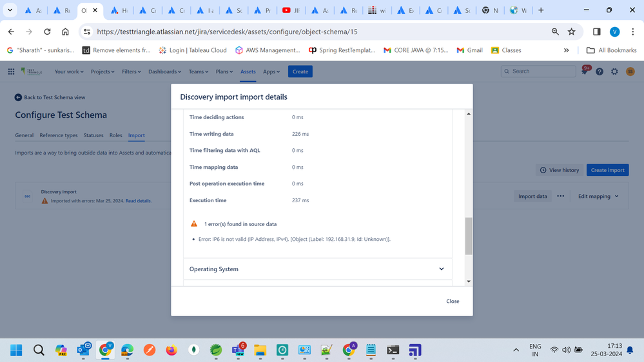Focus the Jira Search field
Image resolution: width=644 pixels, height=362 pixels.
(x=538, y=71)
